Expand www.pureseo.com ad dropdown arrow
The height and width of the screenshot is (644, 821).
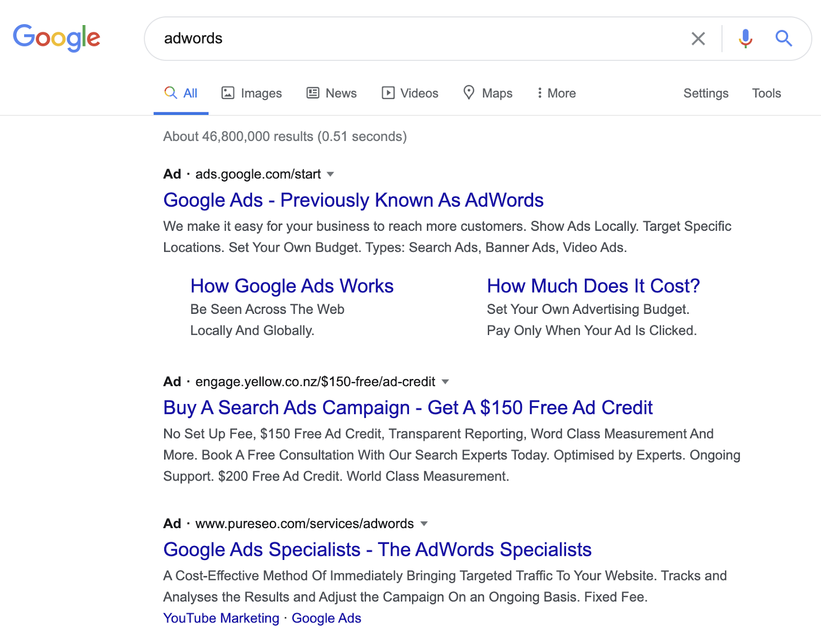[x=424, y=524]
